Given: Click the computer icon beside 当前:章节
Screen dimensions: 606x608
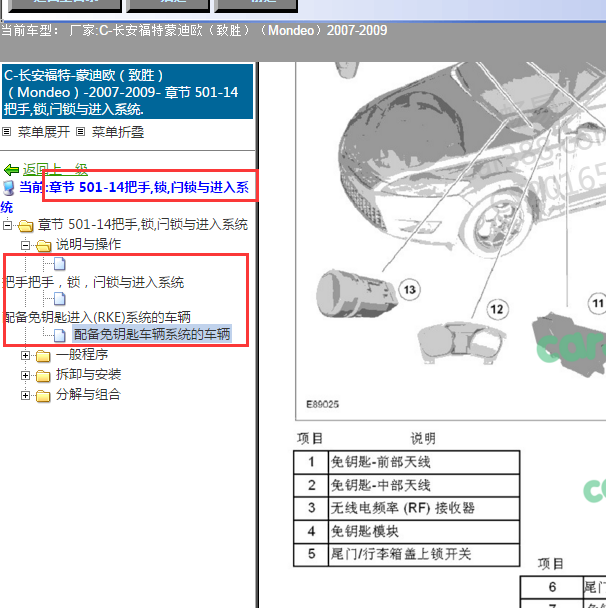Looking at the screenshot, I should coord(9,188).
